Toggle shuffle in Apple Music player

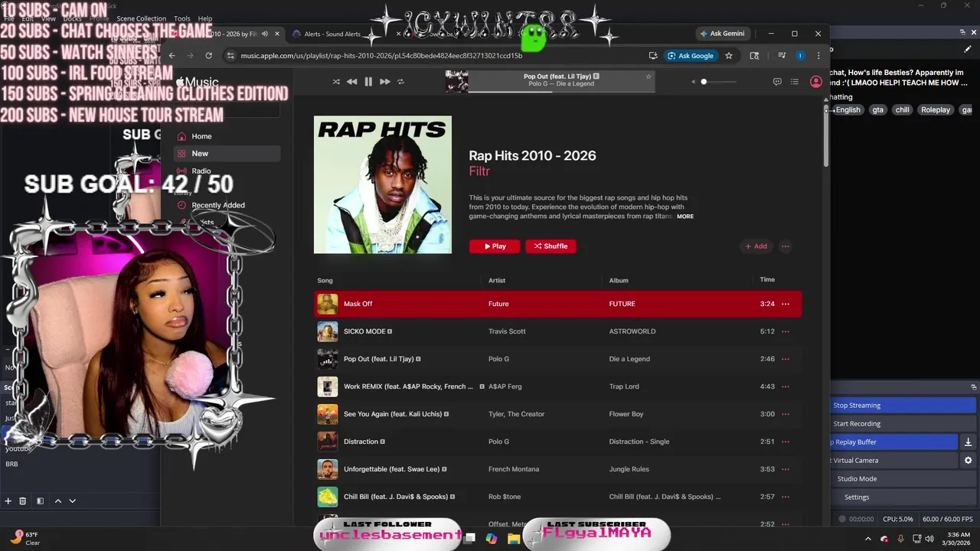click(x=336, y=82)
